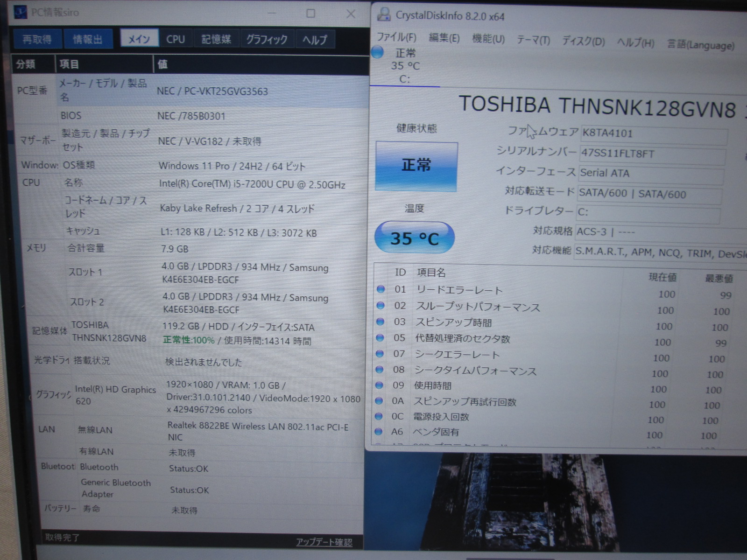The image size is (747, 560).
Task: Click the status dot for ID 0A スピンアップ再試行回数
Action: (379, 401)
